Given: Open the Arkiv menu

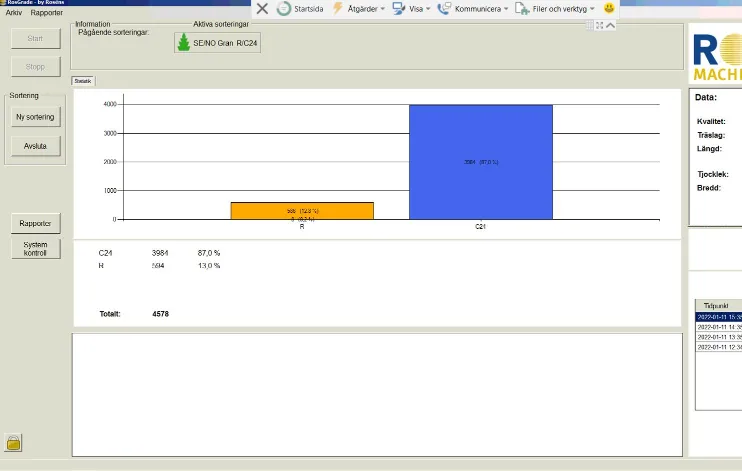Looking at the screenshot, I should [14, 13].
